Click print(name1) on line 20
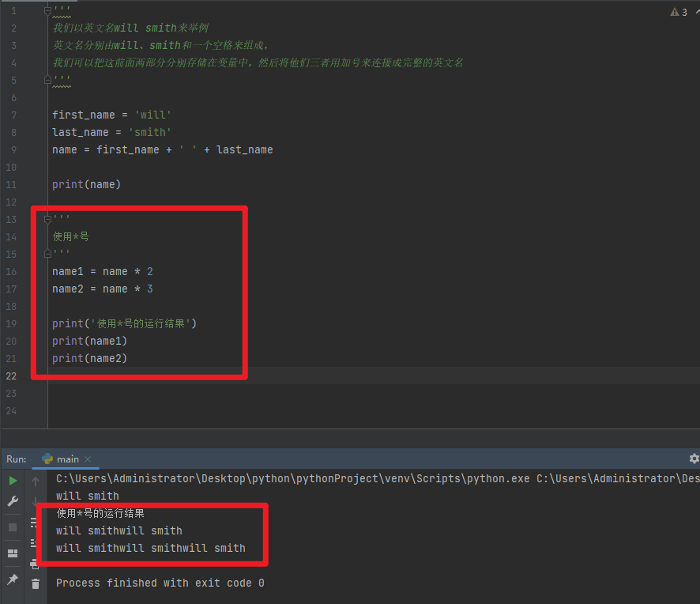Viewport: 700px width, 604px height. (x=90, y=342)
